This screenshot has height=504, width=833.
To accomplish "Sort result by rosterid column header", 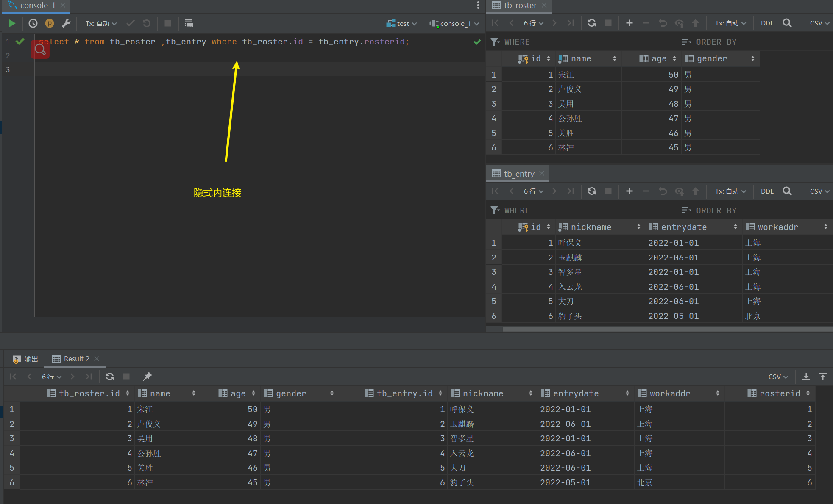I will [779, 393].
